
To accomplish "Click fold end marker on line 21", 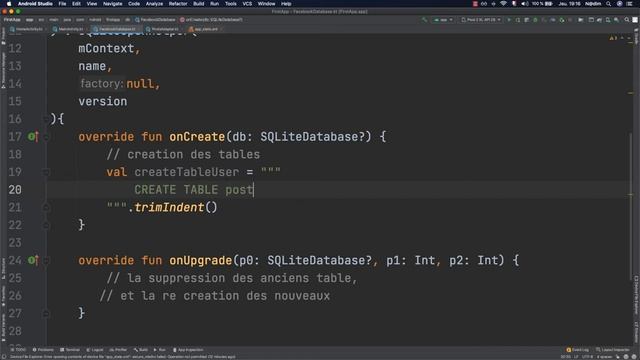I will click(x=46, y=208).
